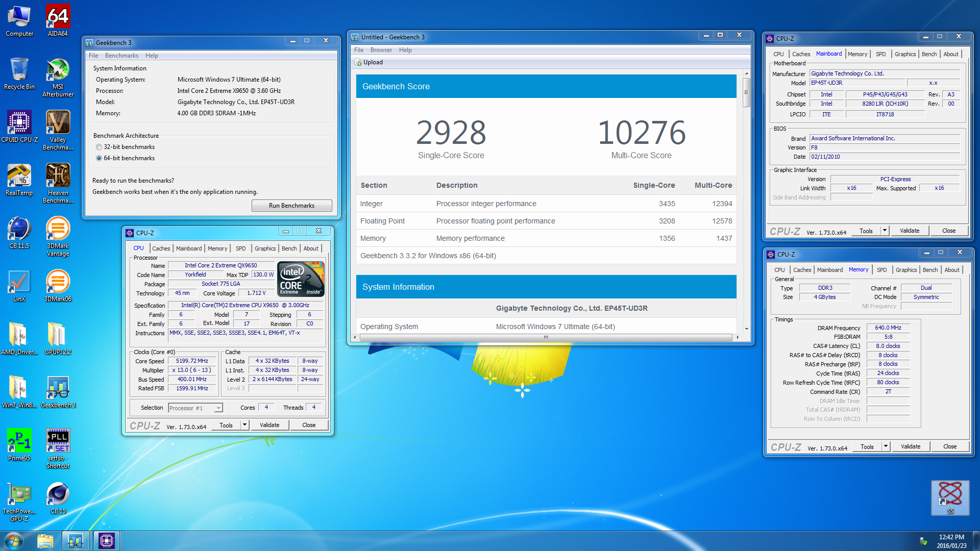The image size is (980, 551).
Task: Switch to Geekbench in the taskbar
Action: (76, 541)
